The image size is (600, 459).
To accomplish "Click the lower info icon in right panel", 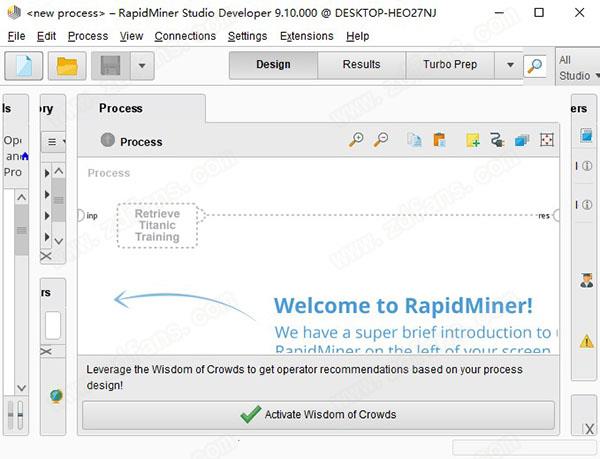I will [x=587, y=205].
